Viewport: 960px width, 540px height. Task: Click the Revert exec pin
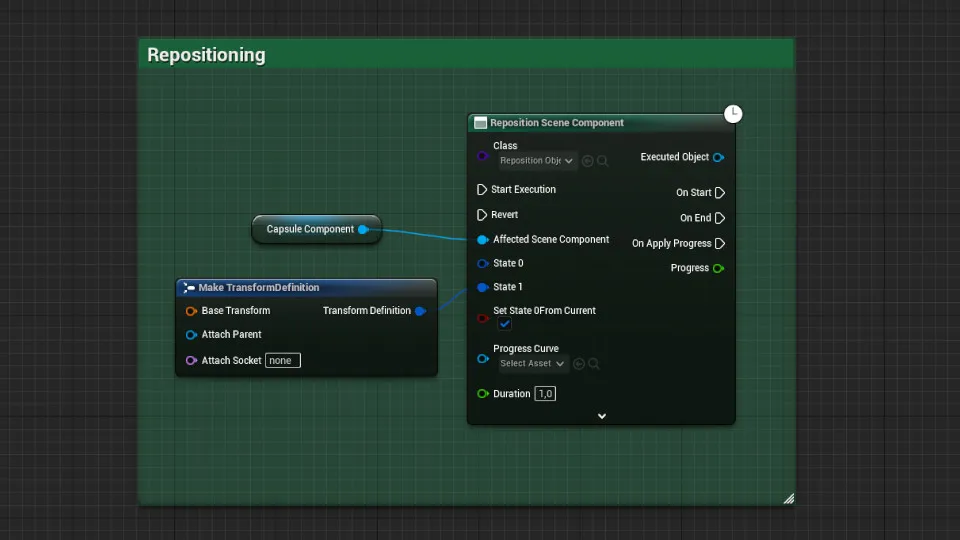[x=481, y=215]
